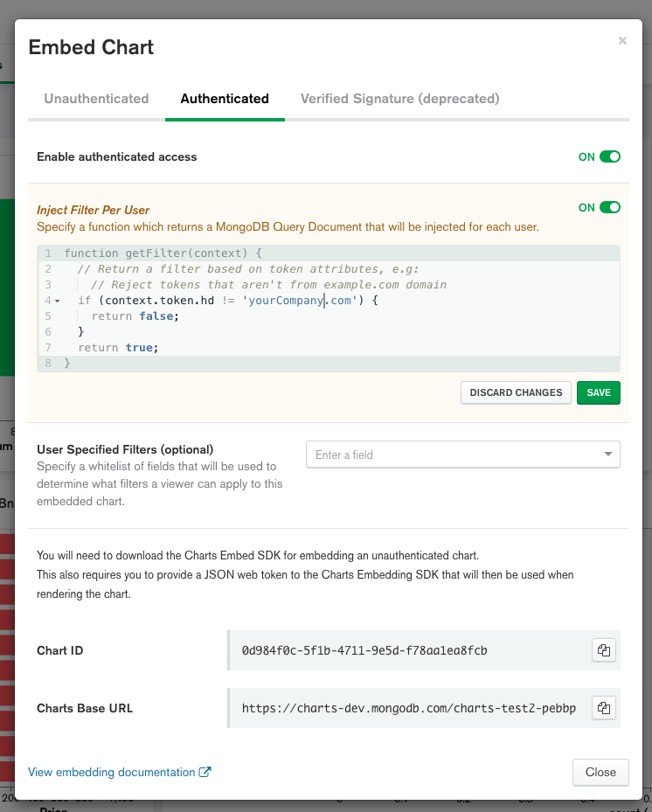This screenshot has width=652, height=812.
Task: Click the 'yourCompany.com' string in code
Action: click(x=300, y=301)
